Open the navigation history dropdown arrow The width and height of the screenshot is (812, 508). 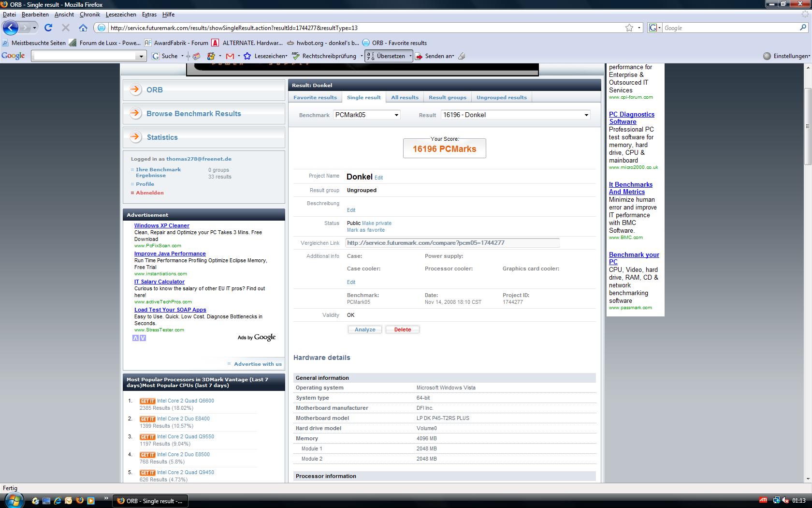click(34, 28)
